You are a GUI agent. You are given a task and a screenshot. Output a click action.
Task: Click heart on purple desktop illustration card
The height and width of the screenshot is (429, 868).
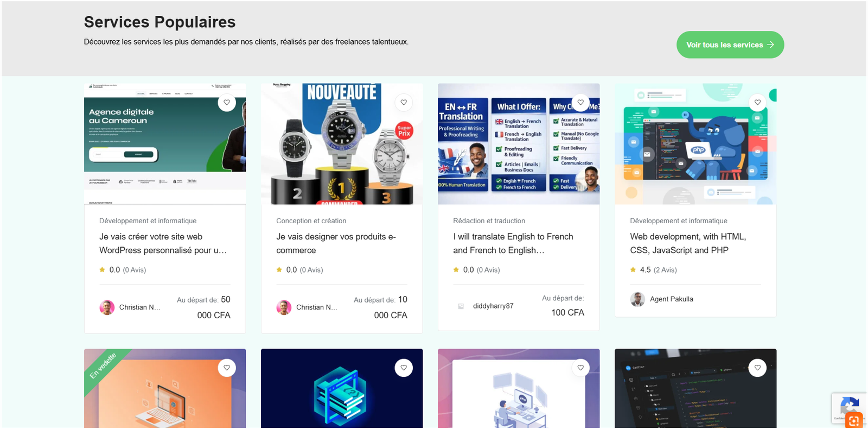tap(580, 368)
